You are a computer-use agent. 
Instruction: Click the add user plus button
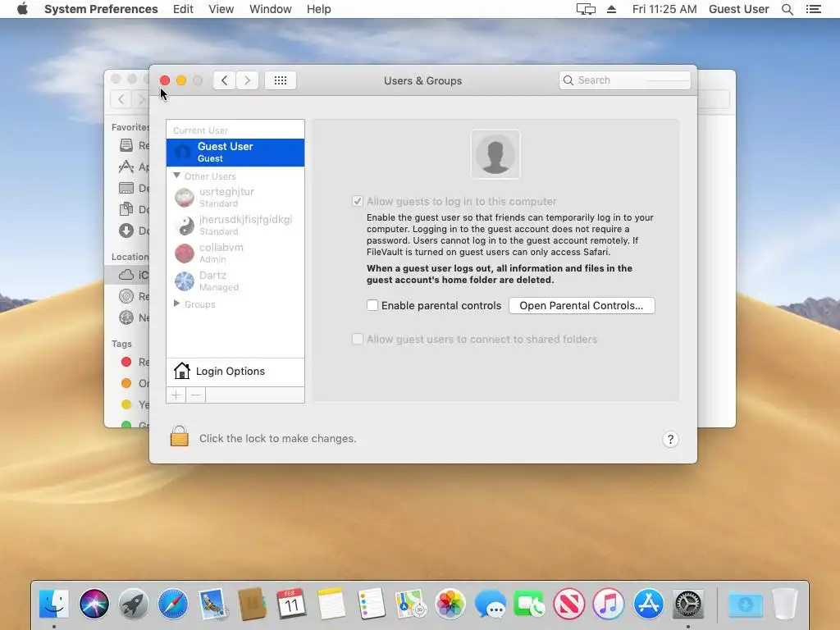(x=176, y=395)
